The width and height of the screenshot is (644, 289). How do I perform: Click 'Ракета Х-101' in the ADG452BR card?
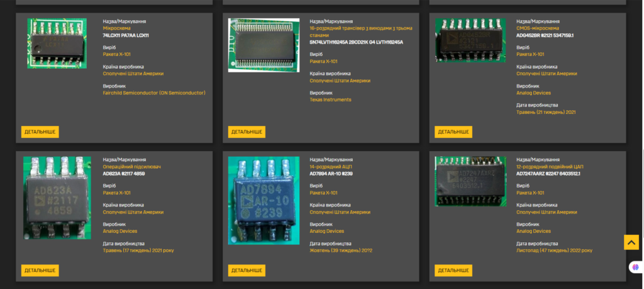530,54
